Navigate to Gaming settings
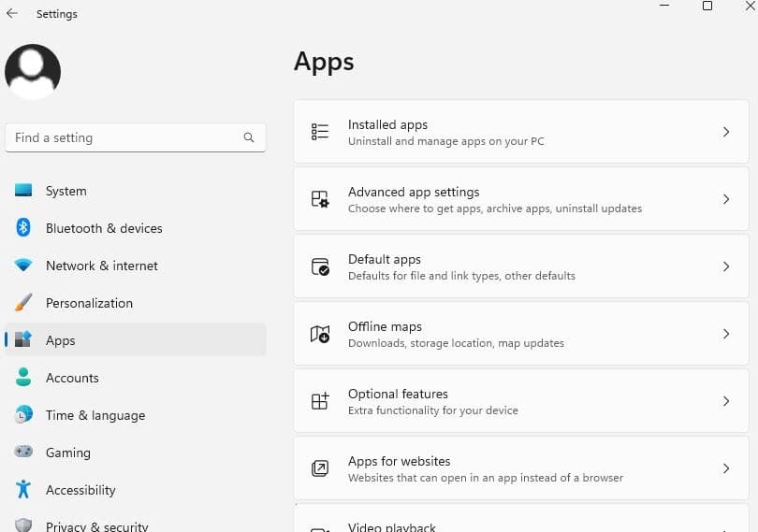The width and height of the screenshot is (758, 532). (68, 453)
